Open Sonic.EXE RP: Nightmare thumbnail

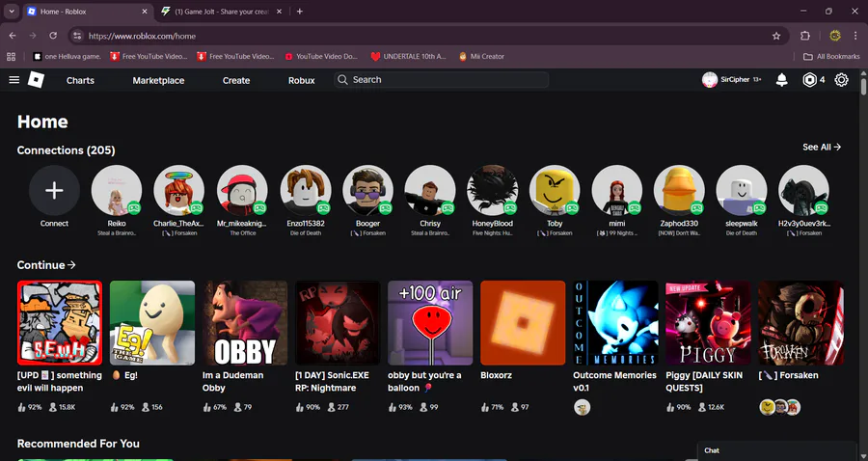pos(338,323)
